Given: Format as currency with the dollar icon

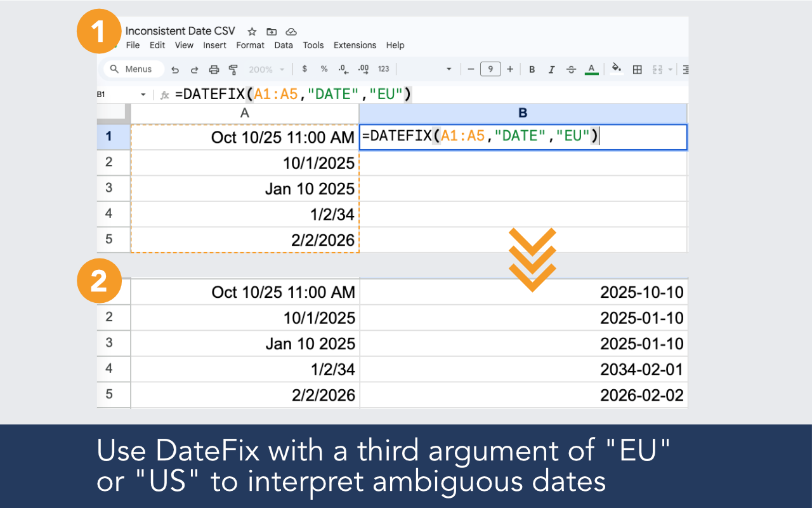Looking at the screenshot, I should [304, 69].
